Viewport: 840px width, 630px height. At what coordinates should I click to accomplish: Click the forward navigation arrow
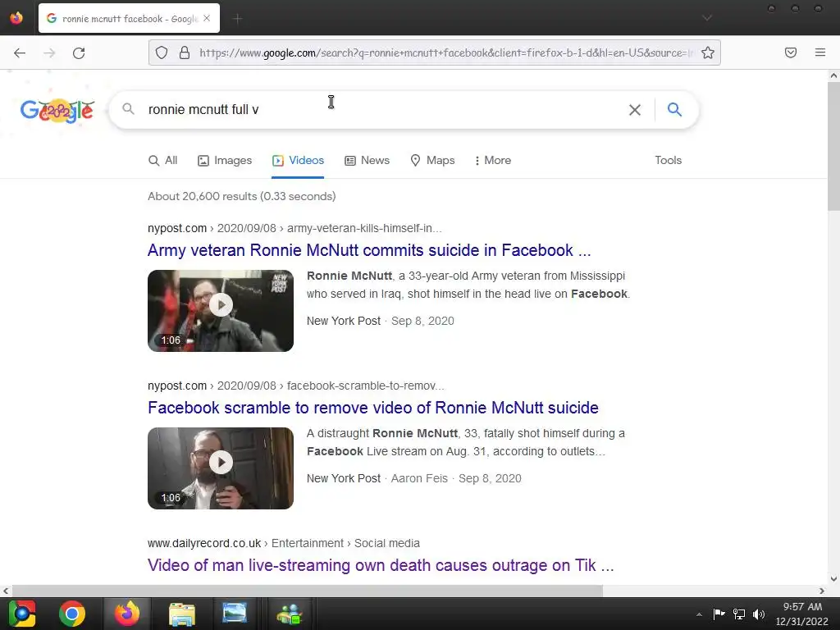49,53
